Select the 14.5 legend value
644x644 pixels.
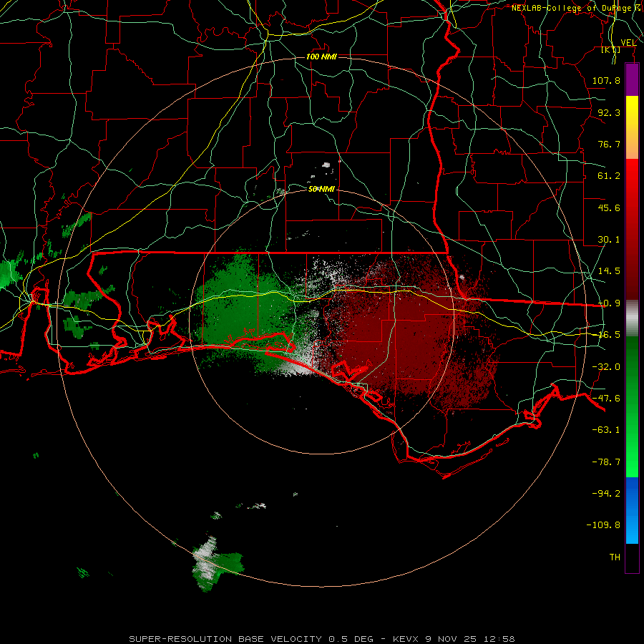pyautogui.click(x=609, y=271)
